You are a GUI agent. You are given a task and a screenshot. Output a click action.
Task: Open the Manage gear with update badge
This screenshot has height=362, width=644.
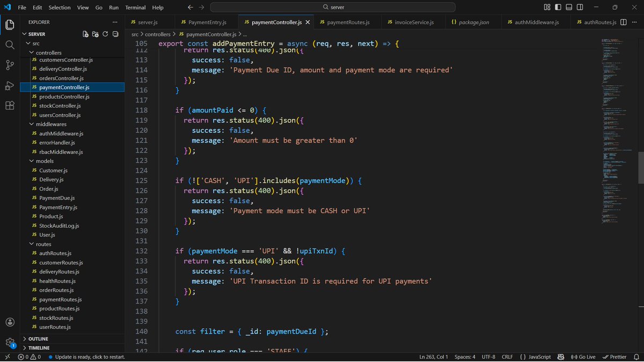pos(10,342)
